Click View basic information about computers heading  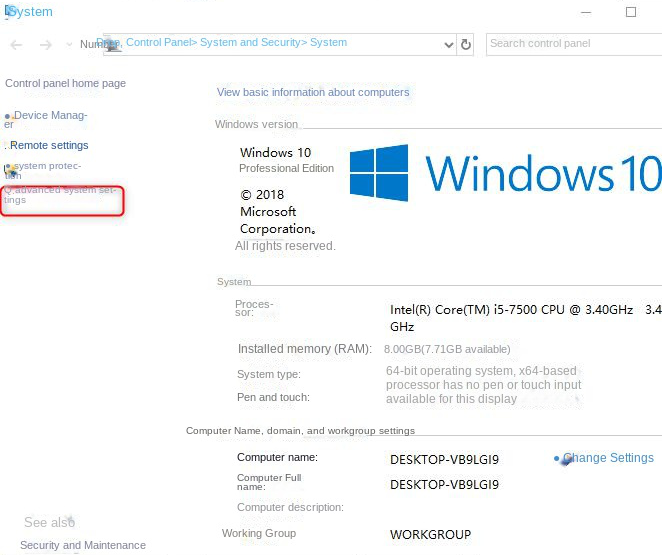coord(313,92)
